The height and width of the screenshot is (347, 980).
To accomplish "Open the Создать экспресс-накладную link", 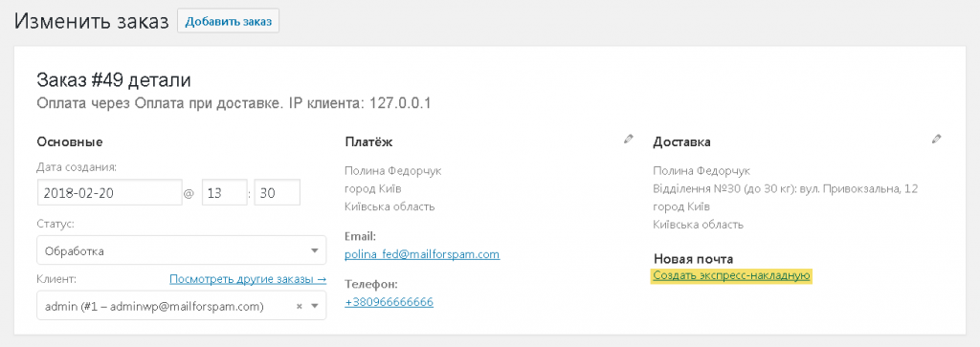I will 731,276.
